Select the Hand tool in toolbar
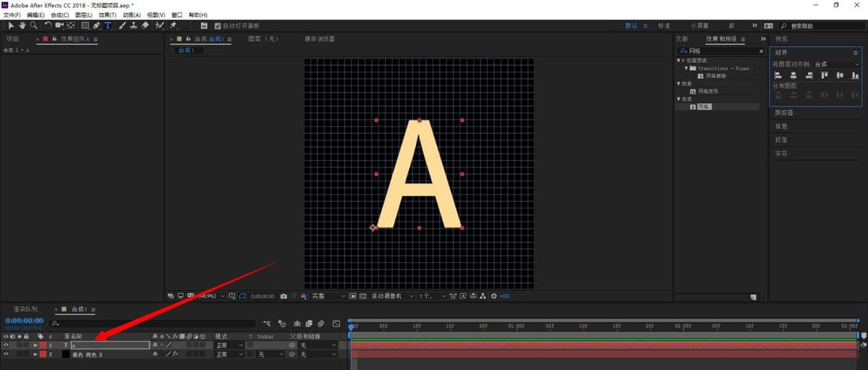Image resolution: width=868 pixels, height=370 pixels. point(22,25)
